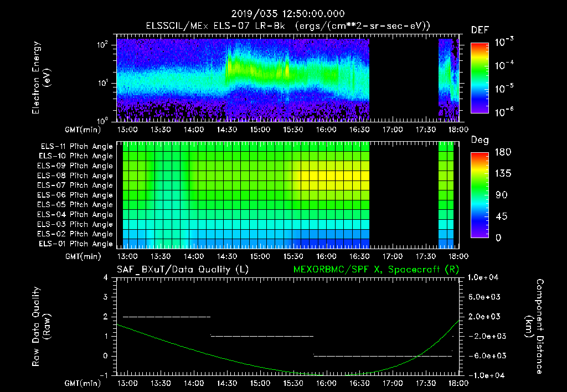
Task: Select the ELS-05 Pitch Angle row label
Action: (x=75, y=205)
